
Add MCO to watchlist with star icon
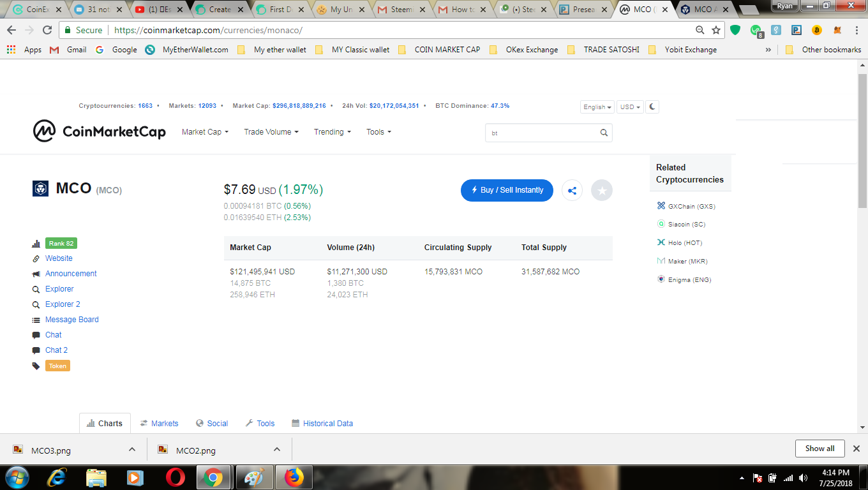[x=602, y=190]
